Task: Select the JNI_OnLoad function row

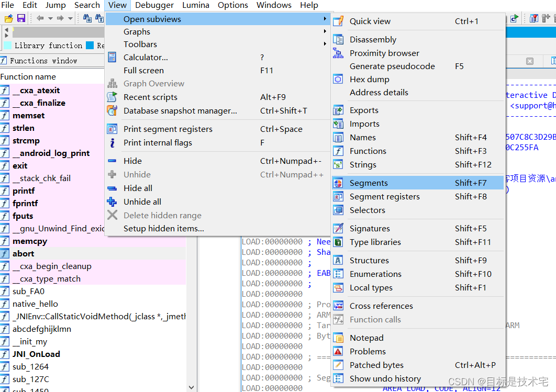Action: [93, 354]
